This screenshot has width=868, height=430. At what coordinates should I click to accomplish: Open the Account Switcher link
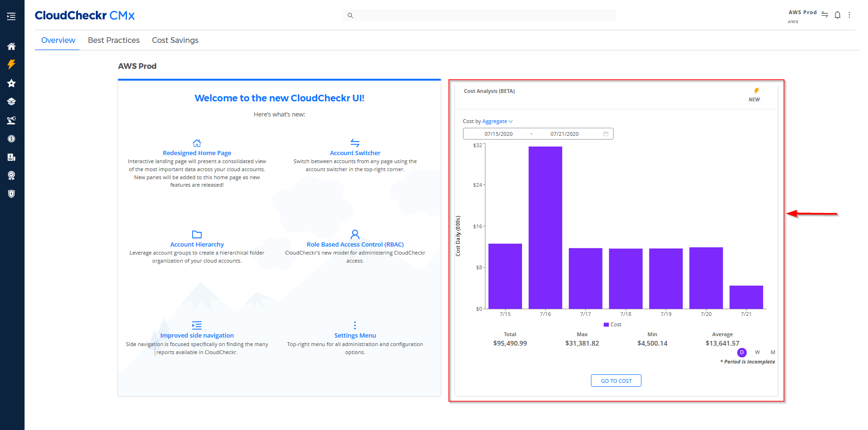pyautogui.click(x=355, y=153)
